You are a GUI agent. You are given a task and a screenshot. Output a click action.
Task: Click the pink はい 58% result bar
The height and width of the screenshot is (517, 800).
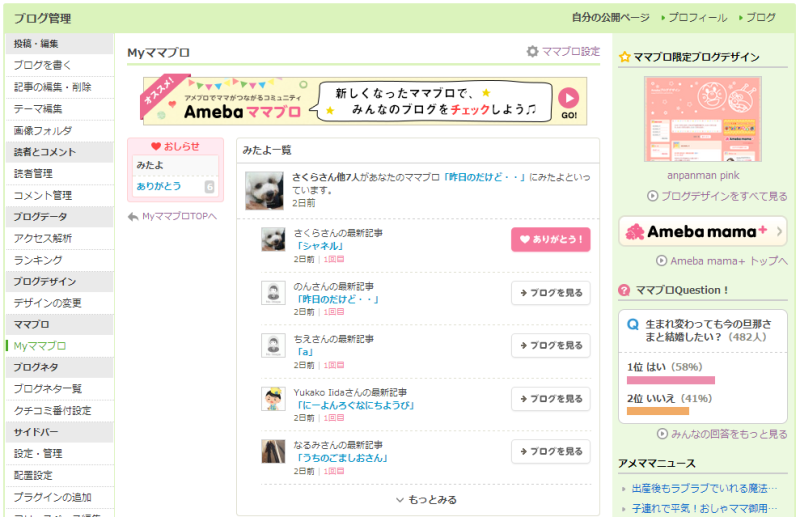pyautogui.click(x=670, y=380)
